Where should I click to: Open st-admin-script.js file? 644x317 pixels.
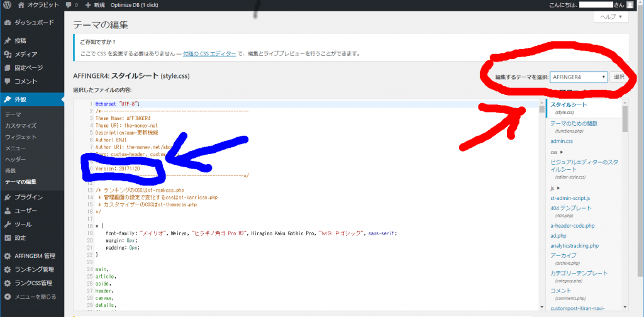[x=570, y=198]
